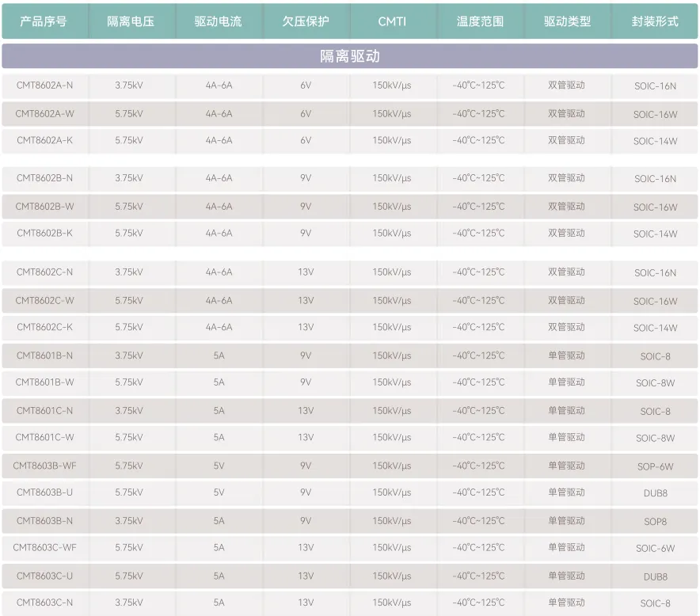Click the SOP8 package cell
This screenshot has width=700, height=616.
pos(656,522)
